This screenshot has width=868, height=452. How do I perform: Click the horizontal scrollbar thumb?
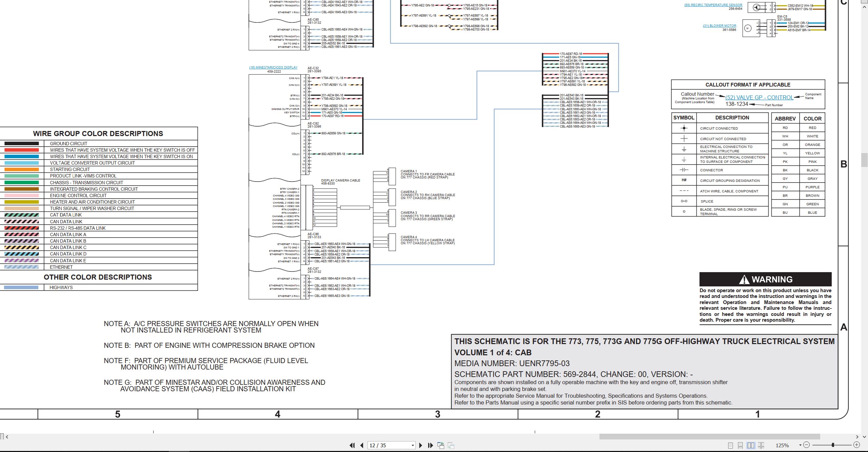coord(710,437)
